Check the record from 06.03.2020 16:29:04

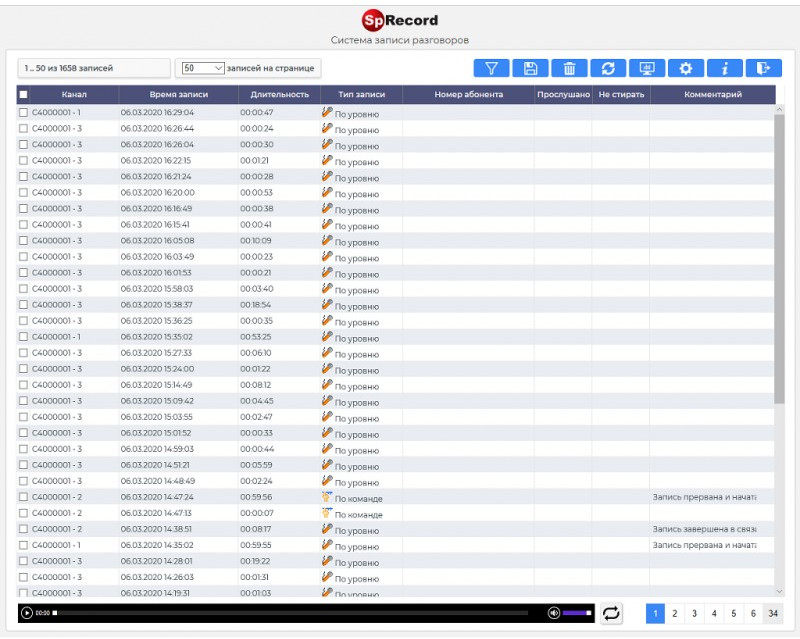pos(24,113)
